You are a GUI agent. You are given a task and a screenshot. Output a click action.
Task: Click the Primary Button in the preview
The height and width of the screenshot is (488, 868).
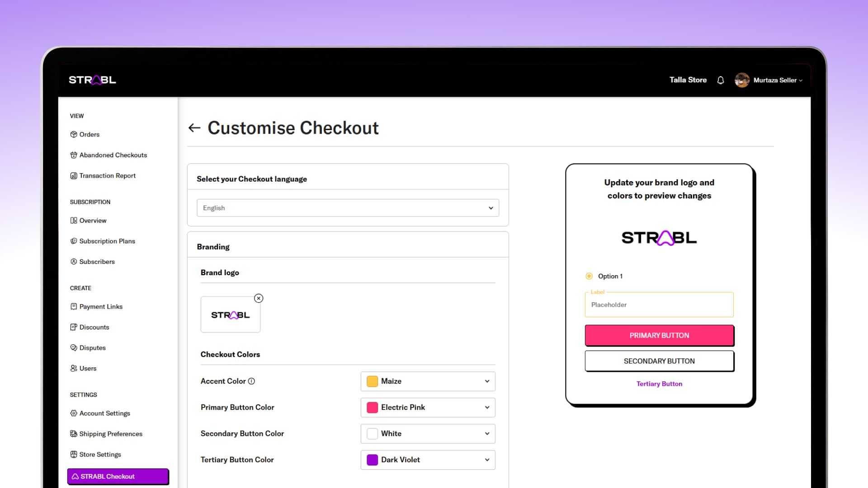pos(659,335)
